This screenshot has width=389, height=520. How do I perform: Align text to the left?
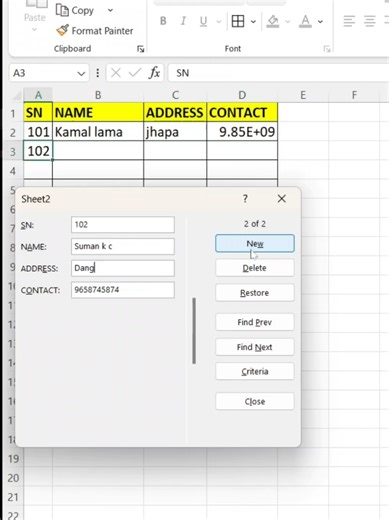(349, 21)
